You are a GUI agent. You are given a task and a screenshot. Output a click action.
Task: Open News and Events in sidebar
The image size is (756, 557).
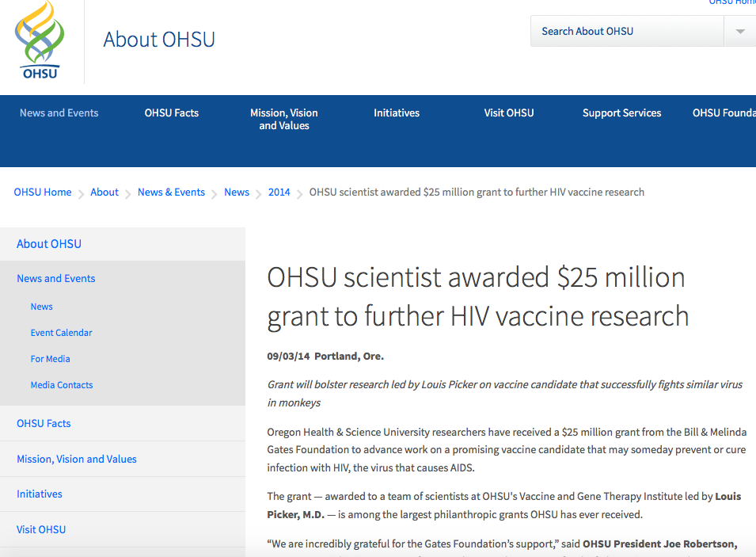point(56,279)
